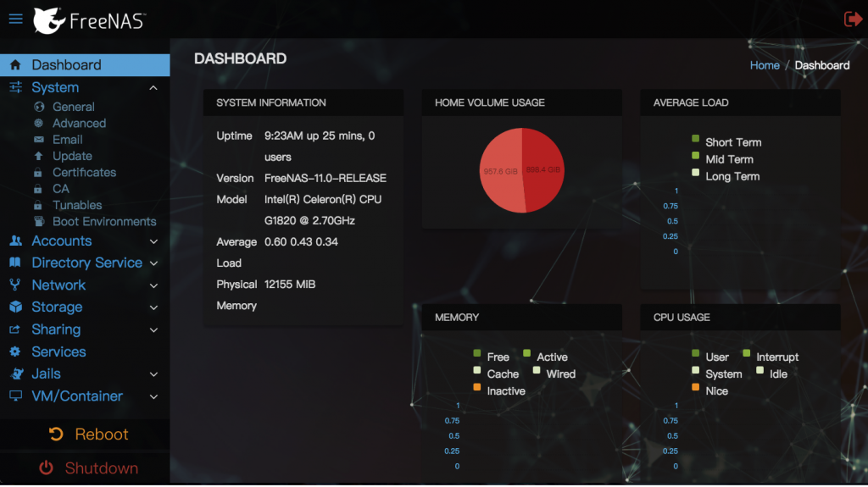The width and height of the screenshot is (868, 487).
Task: Collapse the System menu chevron
Action: 153,87
